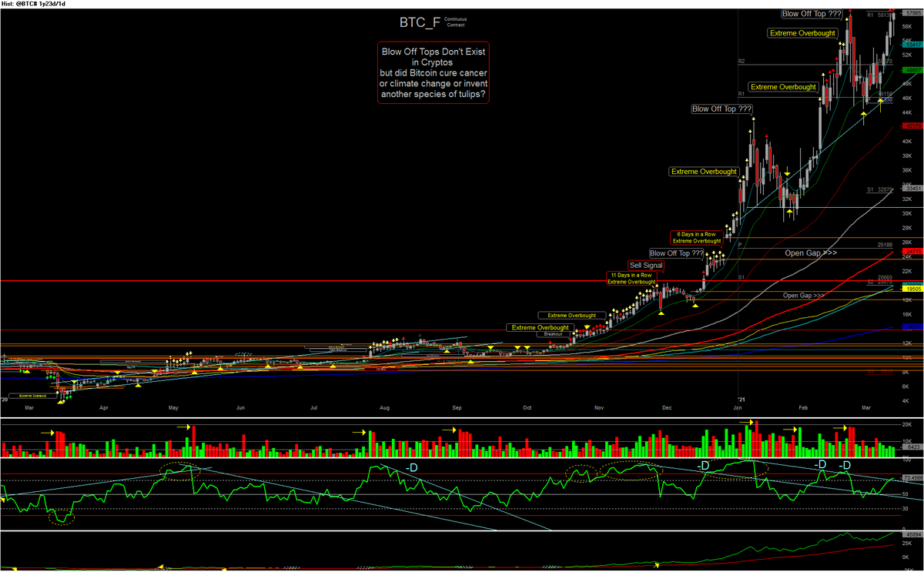Click 'Blow Off Top ???' label near 44K
This screenshot has height=572, width=924.
721,109
